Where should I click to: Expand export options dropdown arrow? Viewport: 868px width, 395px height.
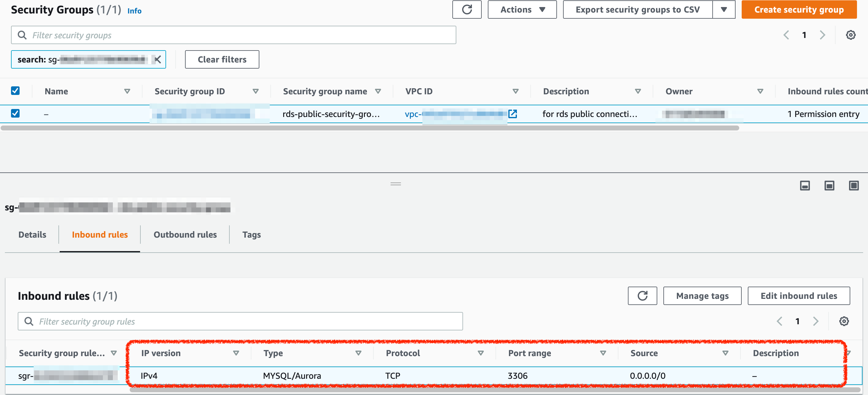[x=723, y=9]
